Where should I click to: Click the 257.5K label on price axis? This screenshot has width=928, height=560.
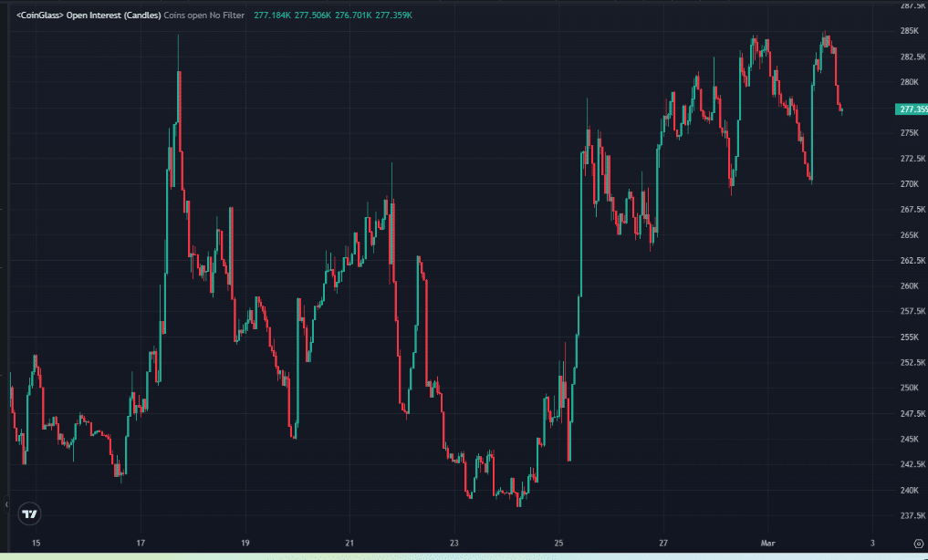(x=912, y=312)
